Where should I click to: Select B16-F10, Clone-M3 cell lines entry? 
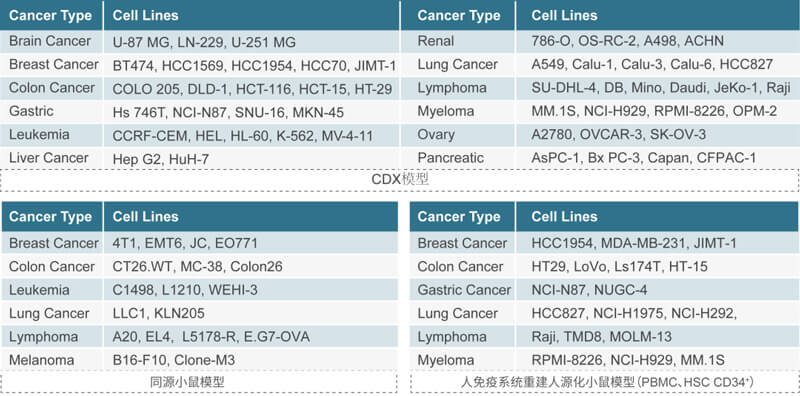point(174,360)
